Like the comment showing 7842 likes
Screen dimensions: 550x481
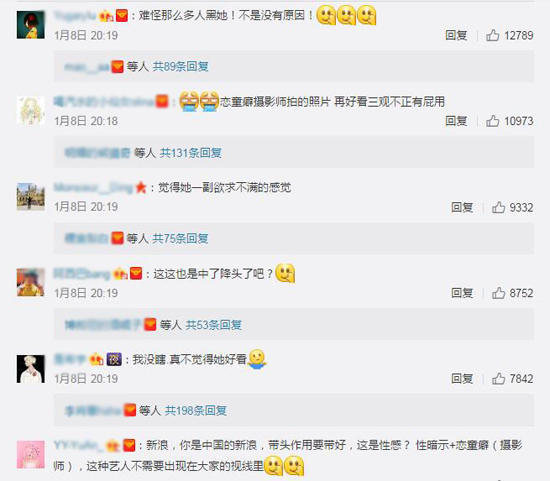498,379
